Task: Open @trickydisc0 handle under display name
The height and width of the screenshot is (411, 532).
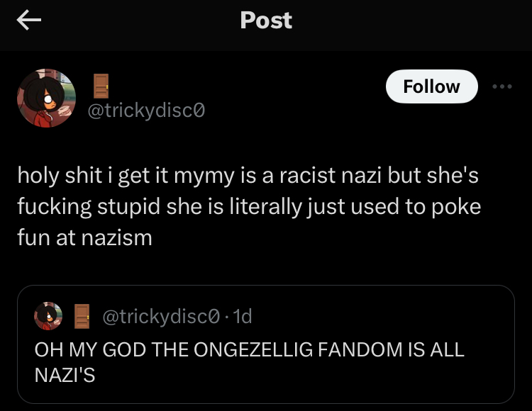Action: (146, 111)
